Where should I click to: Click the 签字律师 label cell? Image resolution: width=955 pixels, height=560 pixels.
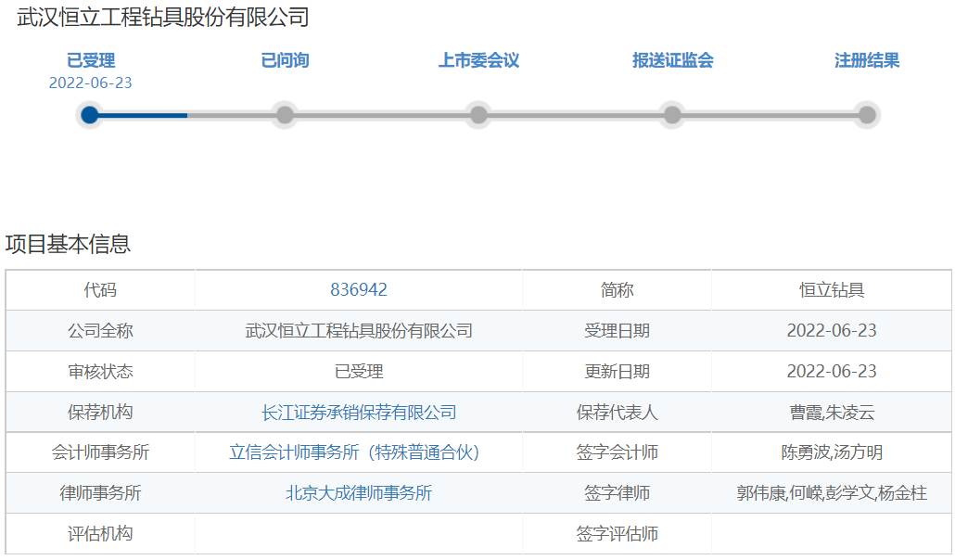coord(617,493)
